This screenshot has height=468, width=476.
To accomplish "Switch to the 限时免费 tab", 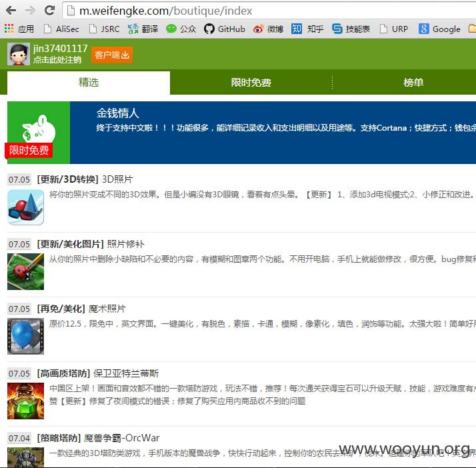I will (251, 82).
